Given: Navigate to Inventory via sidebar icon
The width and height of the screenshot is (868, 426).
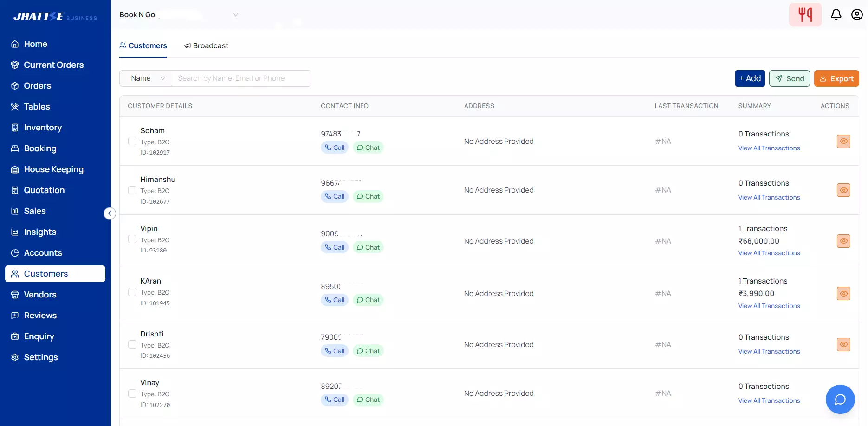Looking at the screenshot, I should pyautogui.click(x=43, y=128).
